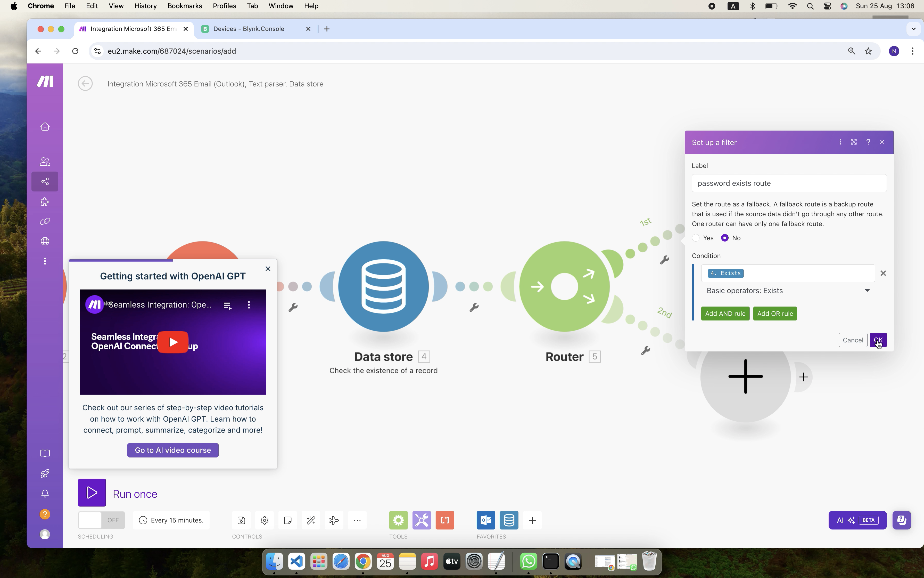The width and height of the screenshot is (924, 578).
Task: Open Scenarios share icon in sidebar
Action: tap(45, 182)
